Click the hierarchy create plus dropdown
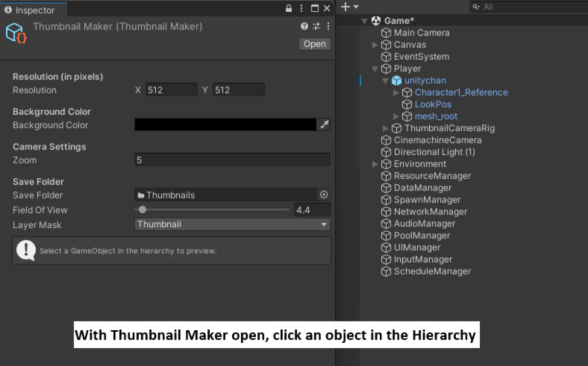The height and width of the screenshot is (366, 588). 350,7
